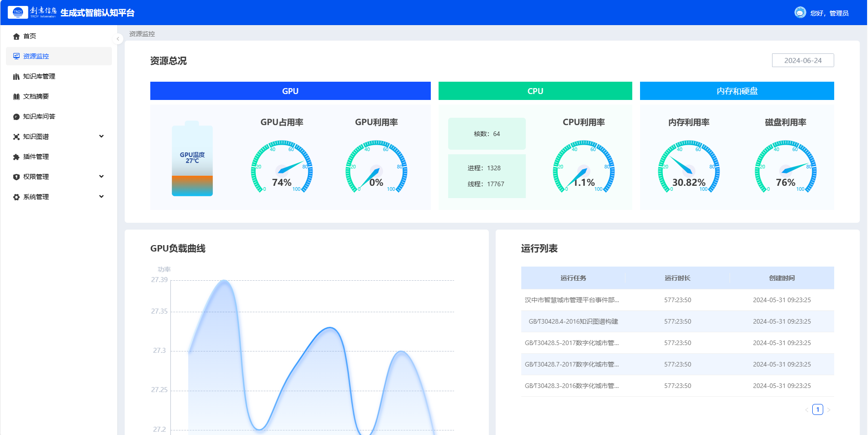Image resolution: width=868 pixels, height=435 pixels.
Task: Click the monitor icon beside 资源监控
Action: 16,56
